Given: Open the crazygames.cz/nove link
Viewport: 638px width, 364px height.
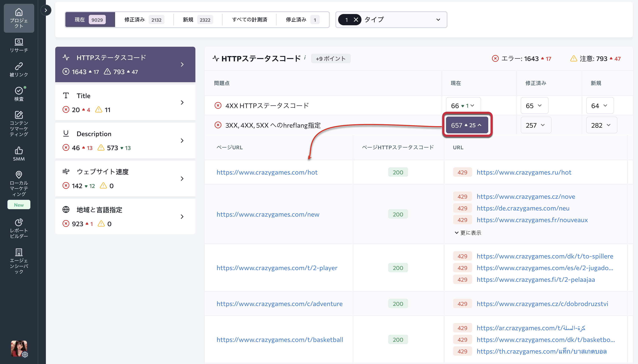Looking at the screenshot, I should [x=526, y=196].
